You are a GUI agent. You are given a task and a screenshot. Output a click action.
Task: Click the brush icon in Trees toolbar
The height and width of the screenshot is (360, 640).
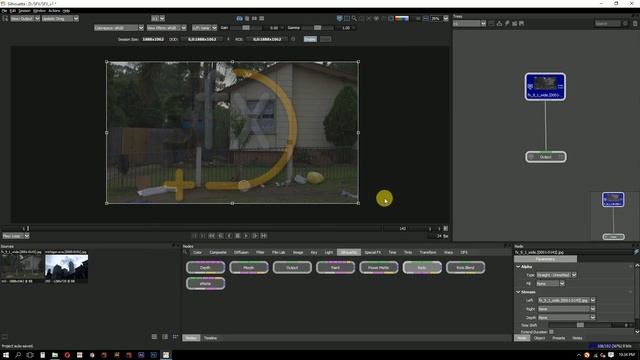coord(507,24)
